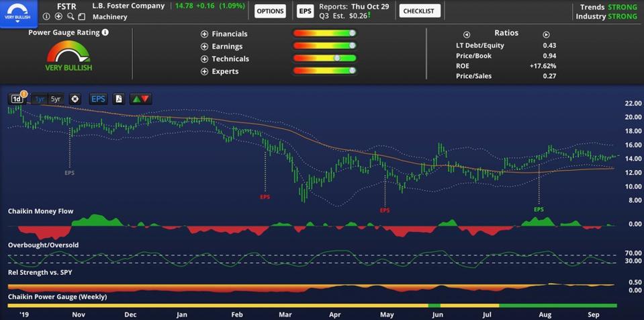
Task: Click the magnifier search icon below FSTR
Action: (71, 17)
